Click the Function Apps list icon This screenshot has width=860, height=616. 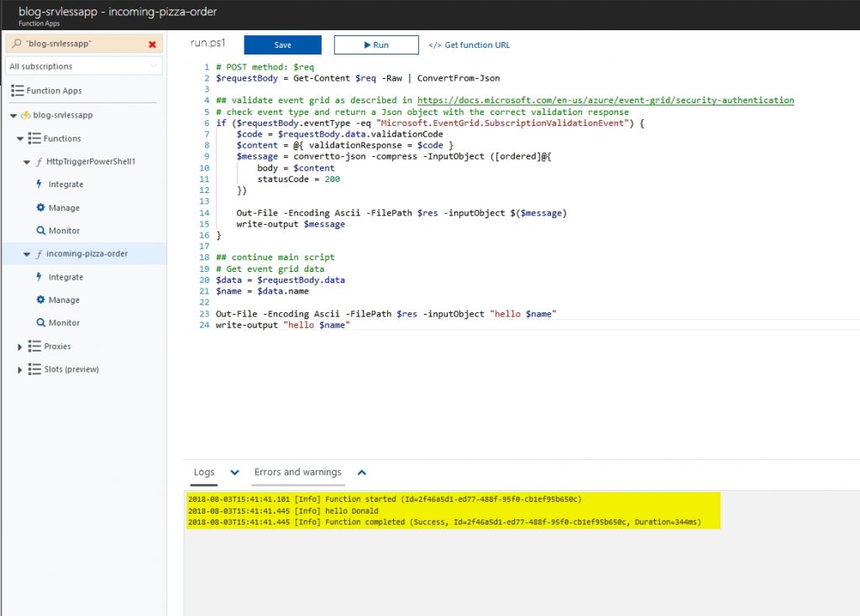point(18,91)
